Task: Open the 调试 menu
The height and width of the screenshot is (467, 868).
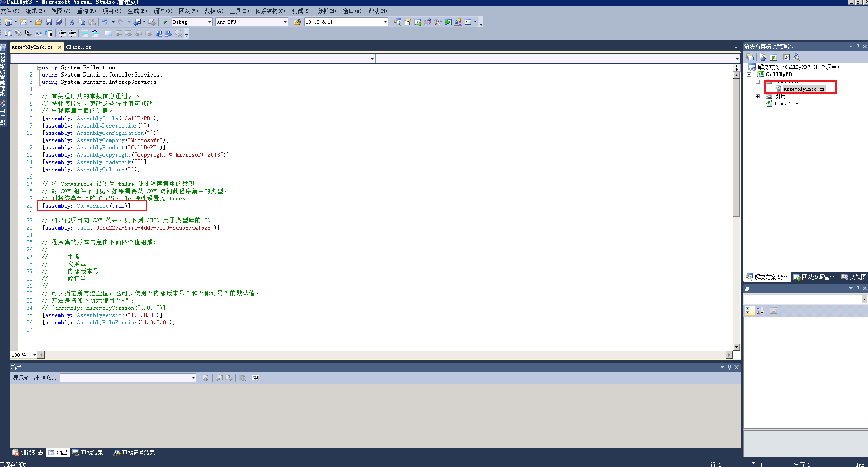Action: pyautogui.click(x=163, y=10)
